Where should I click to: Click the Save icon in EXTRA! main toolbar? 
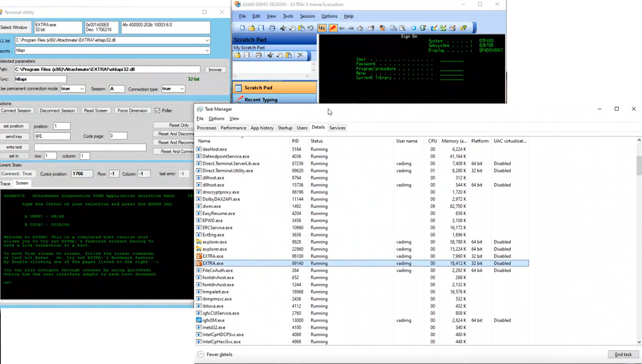point(261,28)
